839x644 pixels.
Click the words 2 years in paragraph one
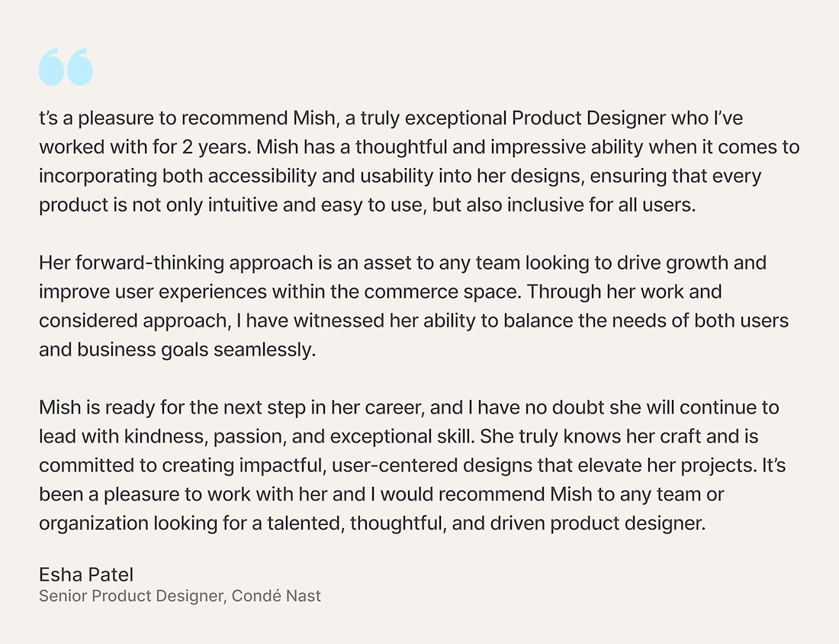pos(216,147)
